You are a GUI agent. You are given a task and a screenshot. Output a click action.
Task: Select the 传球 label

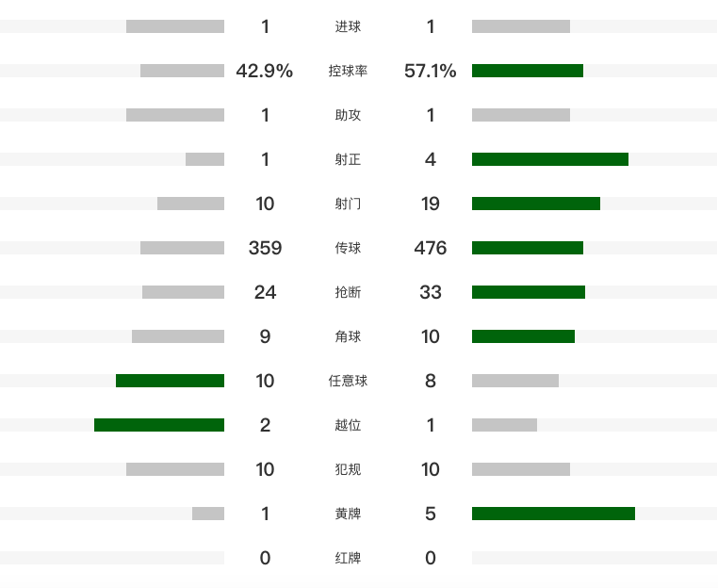point(348,248)
